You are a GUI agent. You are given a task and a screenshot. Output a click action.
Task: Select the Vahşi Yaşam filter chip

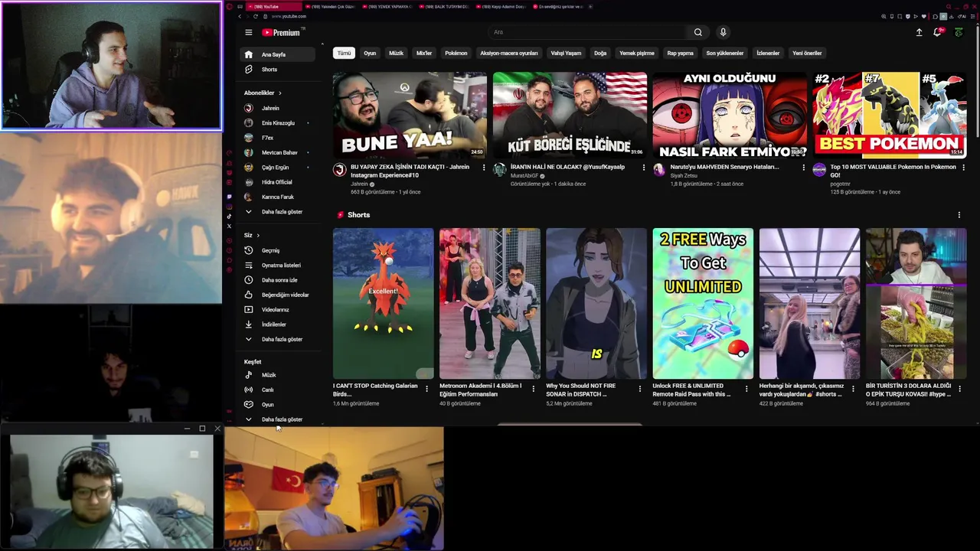click(x=566, y=53)
